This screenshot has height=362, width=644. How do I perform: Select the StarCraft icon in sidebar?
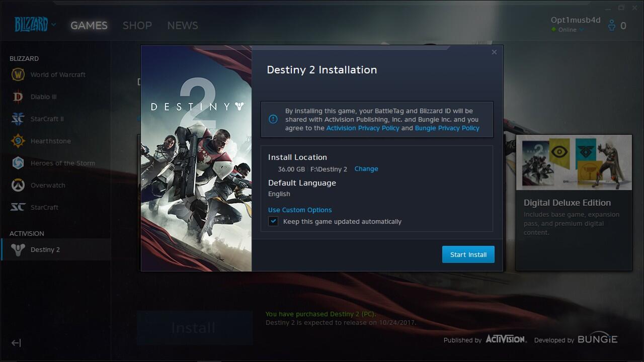tap(18, 207)
